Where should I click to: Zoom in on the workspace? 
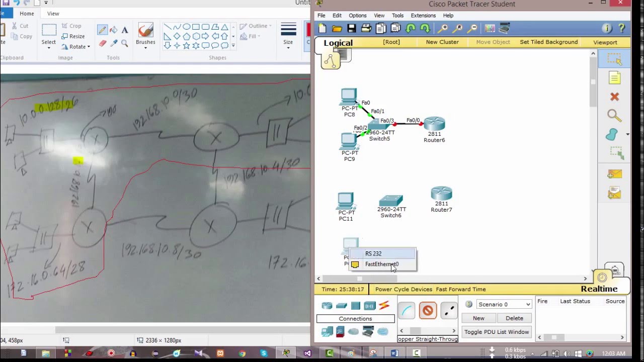443,29
